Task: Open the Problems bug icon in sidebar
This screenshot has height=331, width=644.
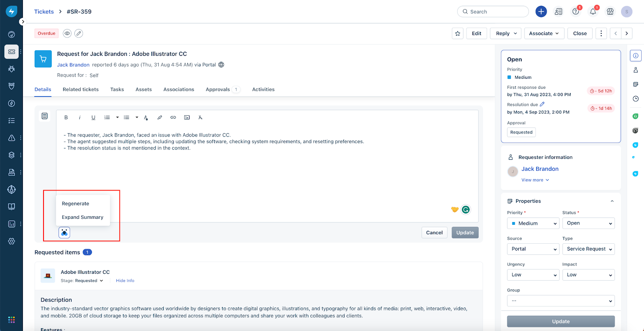Action: [x=12, y=69]
